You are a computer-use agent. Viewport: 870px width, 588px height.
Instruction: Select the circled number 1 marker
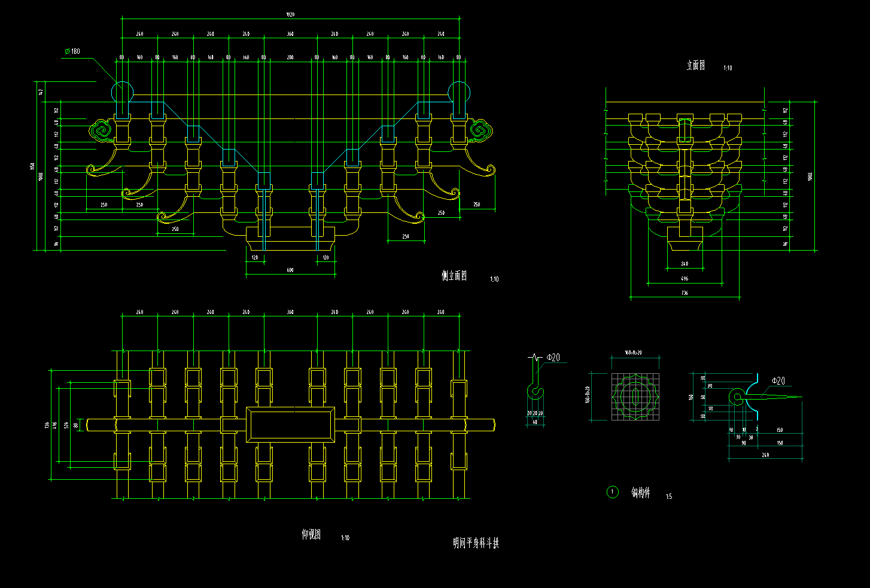point(612,492)
